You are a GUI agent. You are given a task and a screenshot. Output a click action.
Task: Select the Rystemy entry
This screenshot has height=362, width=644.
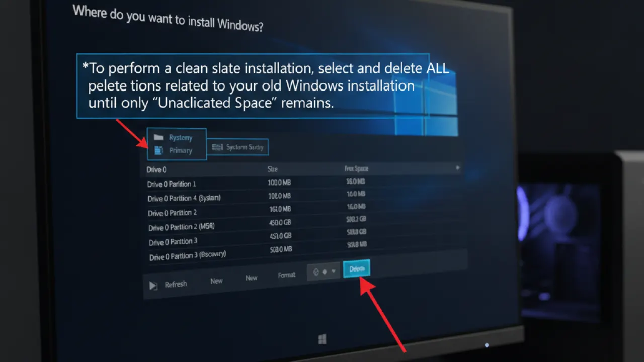pos(180,137)
